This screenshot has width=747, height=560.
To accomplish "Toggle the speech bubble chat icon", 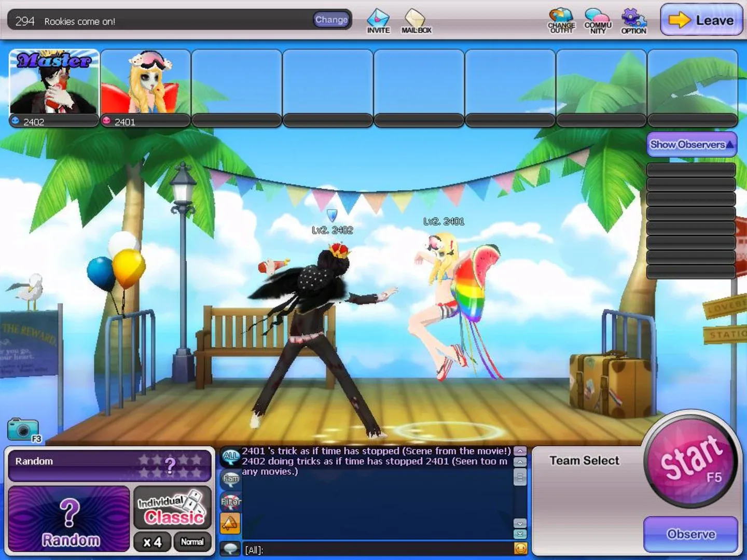I will click(x=230, y=547).
